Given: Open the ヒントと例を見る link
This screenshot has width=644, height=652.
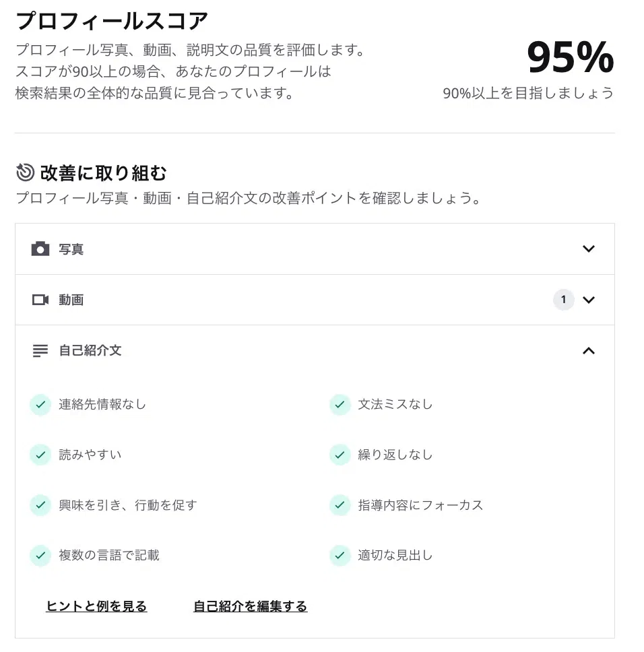Looking at the screenshot, I should tap(96, 606).
